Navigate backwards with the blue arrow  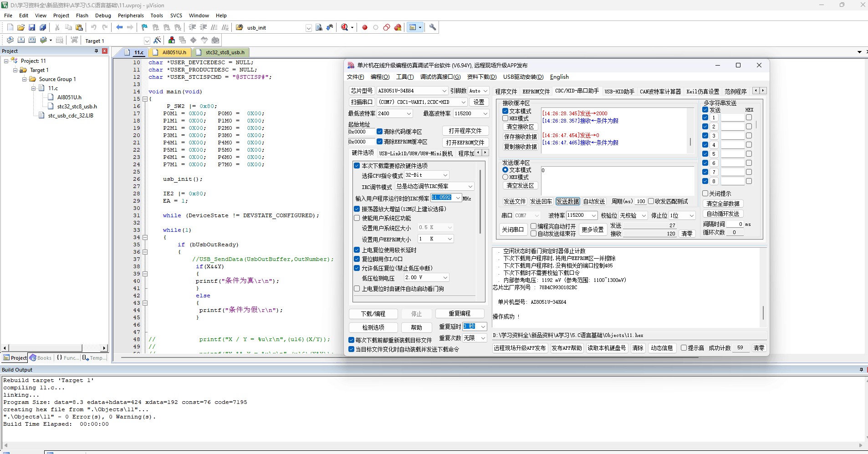coord(119,27)
